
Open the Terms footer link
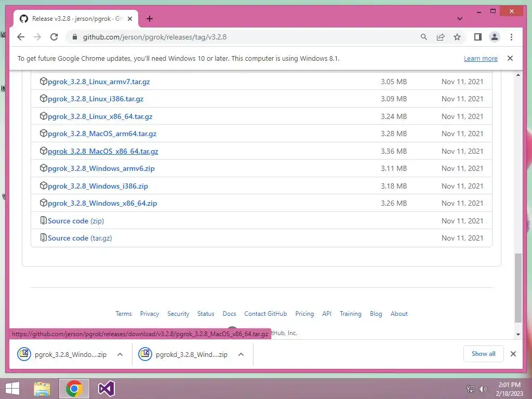(124, 314)
